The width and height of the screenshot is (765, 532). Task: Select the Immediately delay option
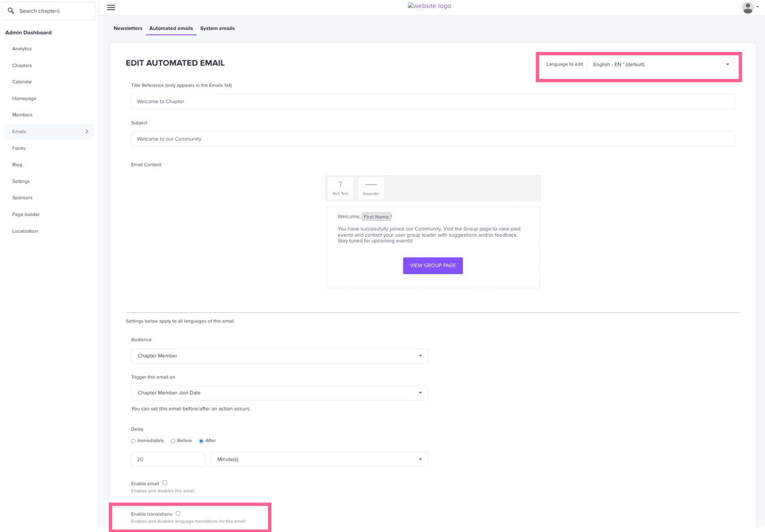133,441
